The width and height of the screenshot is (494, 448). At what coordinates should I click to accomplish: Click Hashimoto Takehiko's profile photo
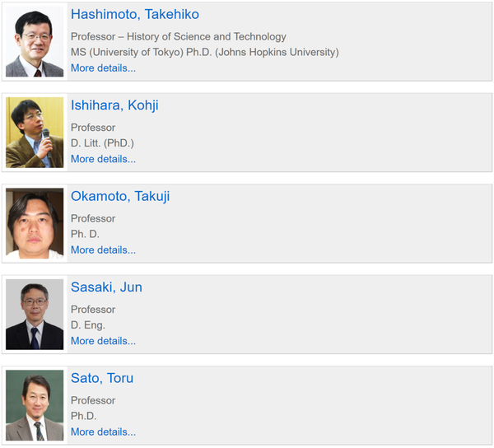pos(35,42)
